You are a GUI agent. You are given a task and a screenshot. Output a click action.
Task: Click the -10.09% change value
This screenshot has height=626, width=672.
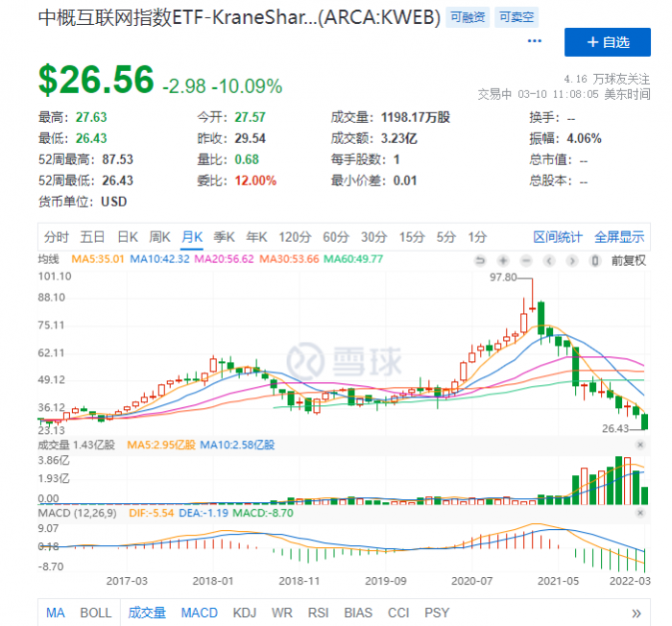(248, 86)
